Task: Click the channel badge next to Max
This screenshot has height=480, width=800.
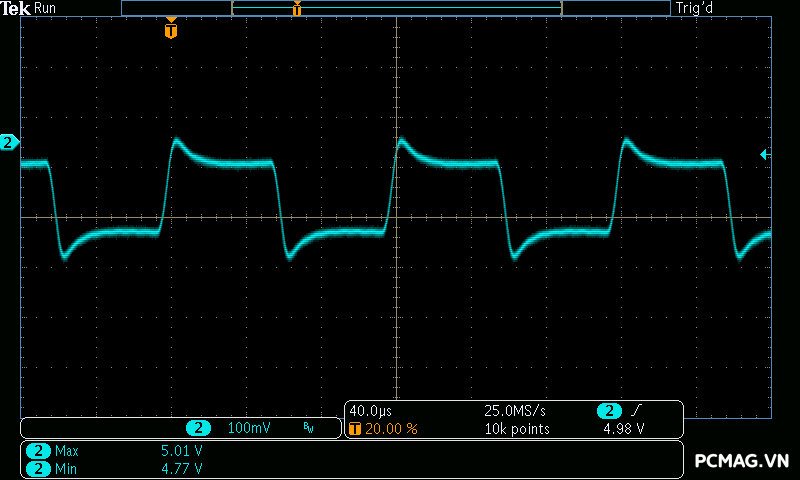Action: (x=39, y=451)
